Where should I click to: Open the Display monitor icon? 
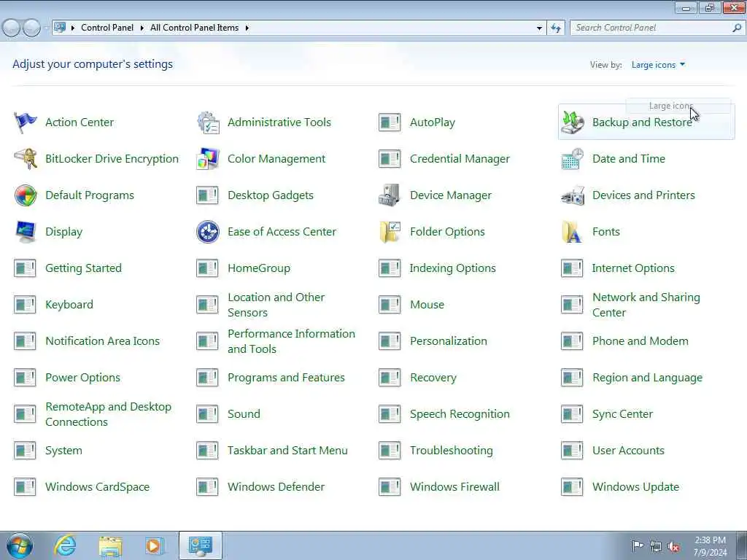(26, 232)
